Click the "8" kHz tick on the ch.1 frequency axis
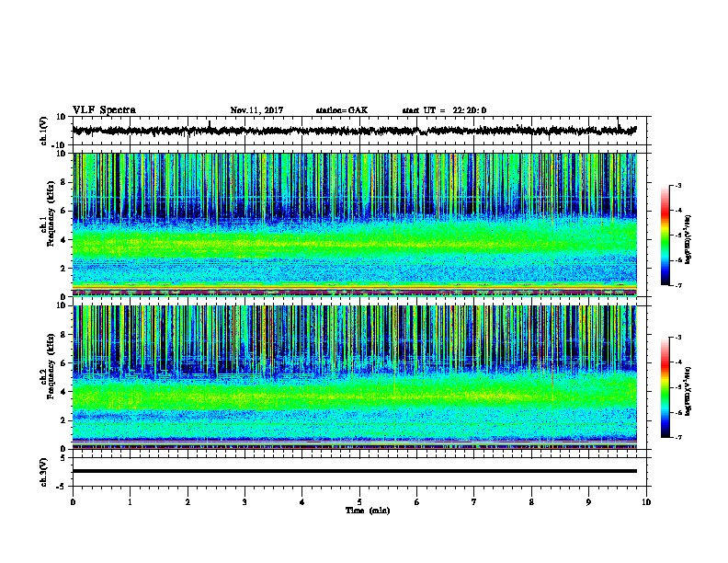The height and width of the screenshot is (563, 728). click(x=64, y=182)
